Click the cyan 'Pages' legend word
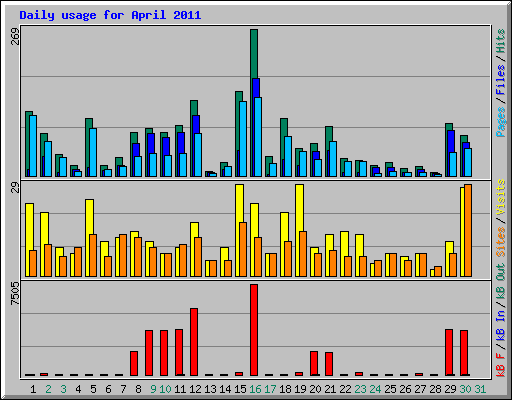This screenshot has height=400, width=512. pos(500,122)
